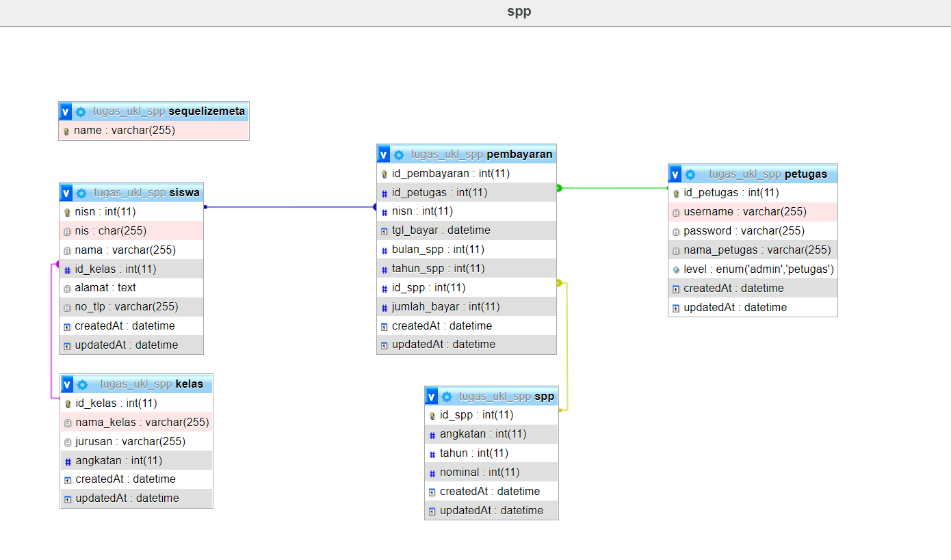The image size is (951, 560).
Task: Select the nama_petugas : varchar(255) column
Action: coord(753,250)
